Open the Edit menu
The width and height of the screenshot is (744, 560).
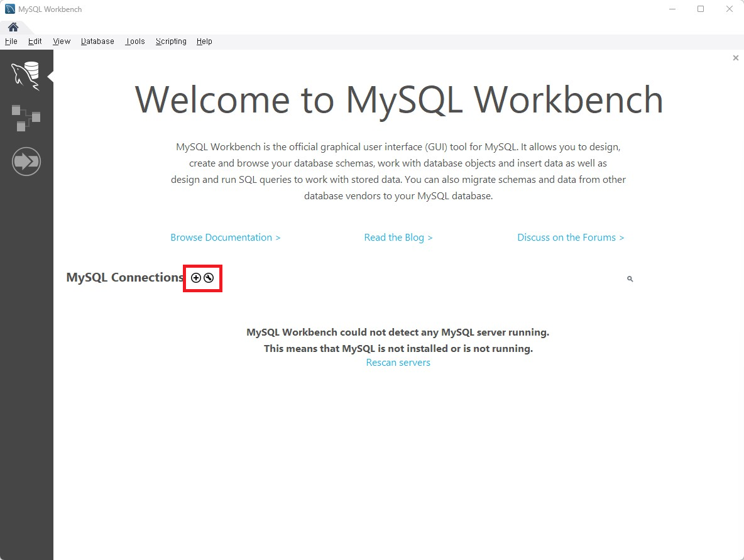coord(35,41)
